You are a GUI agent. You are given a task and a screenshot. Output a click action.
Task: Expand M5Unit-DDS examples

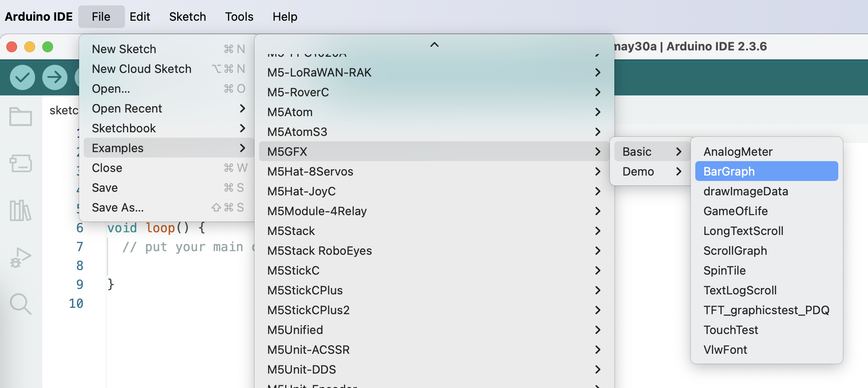tap(434, 369)
